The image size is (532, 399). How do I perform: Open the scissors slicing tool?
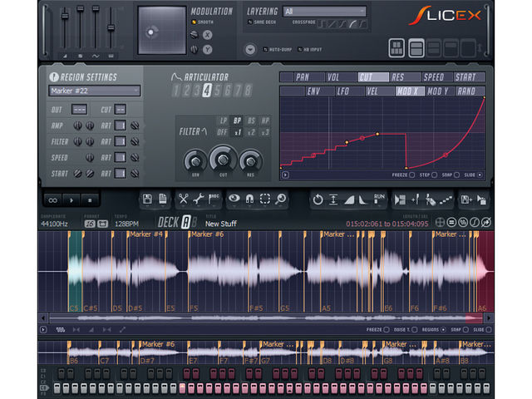tap(183, 199)
